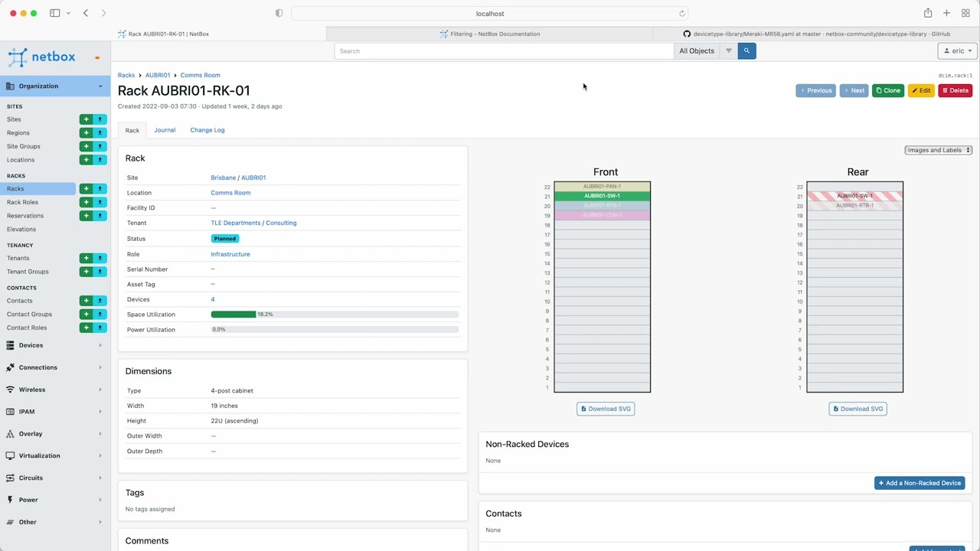The image size is (980, 551).
Task: Select the filter icon beside All Objects
Action: click(727, 51)
